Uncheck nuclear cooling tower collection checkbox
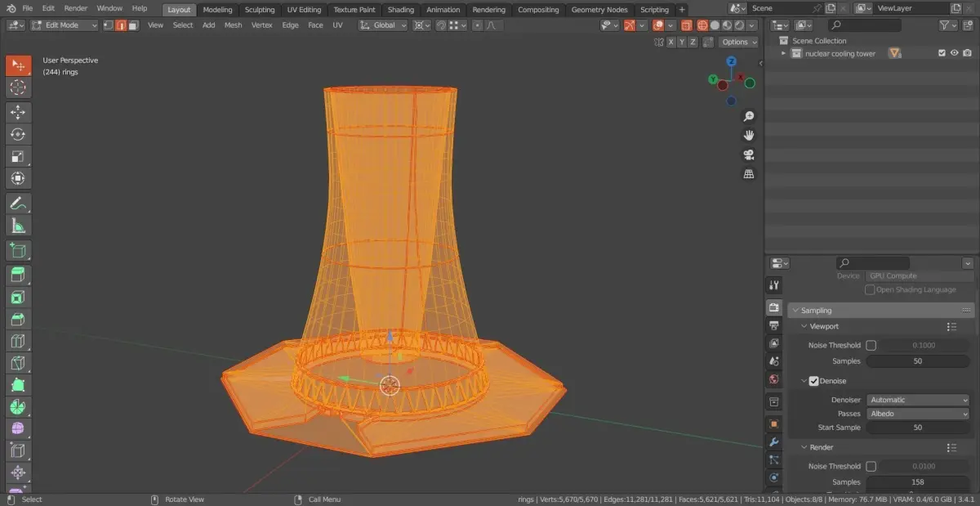This screenshot has height=506, width=980. pyautogui.click(x=942, y=53)
